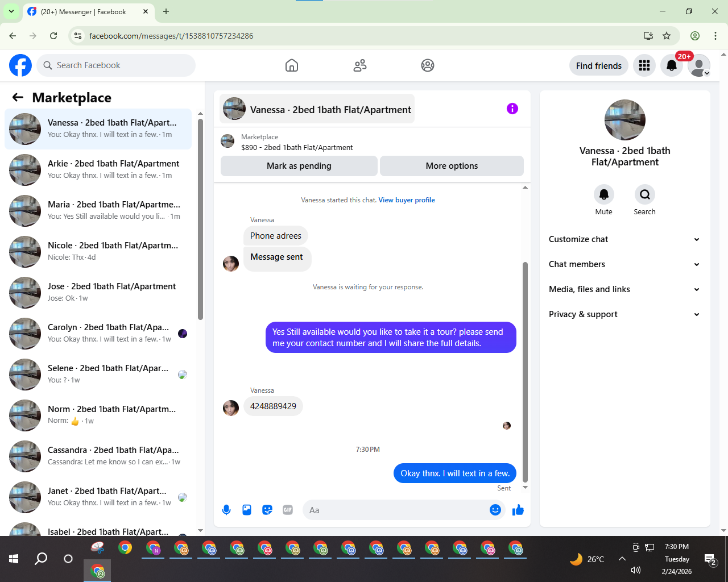Click Vanessa's large profile thumbnail in right panel
This screenshot has width=728, height=582.
(x=625, y=120)
